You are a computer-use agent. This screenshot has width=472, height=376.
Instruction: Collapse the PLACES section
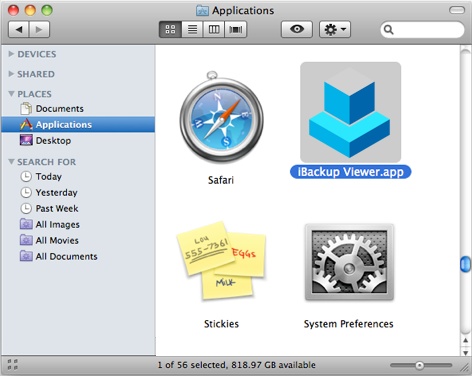(11, 94)
